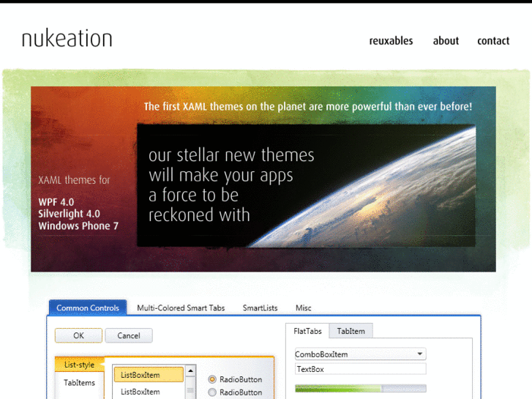Select the first RadioButton option
The image size is (532, 399).
[212, 379]
